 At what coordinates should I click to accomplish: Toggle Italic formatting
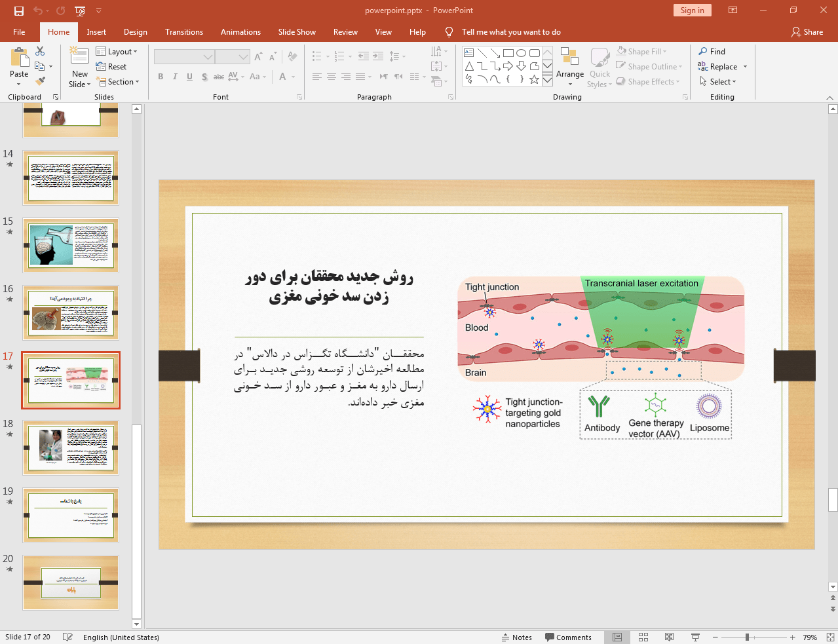pos(175,77)
